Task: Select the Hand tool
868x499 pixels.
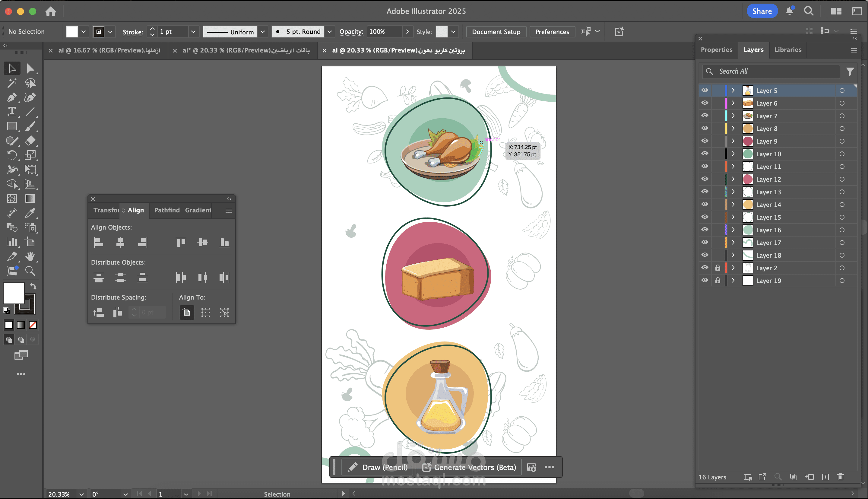Action: [x=30, y=256]
